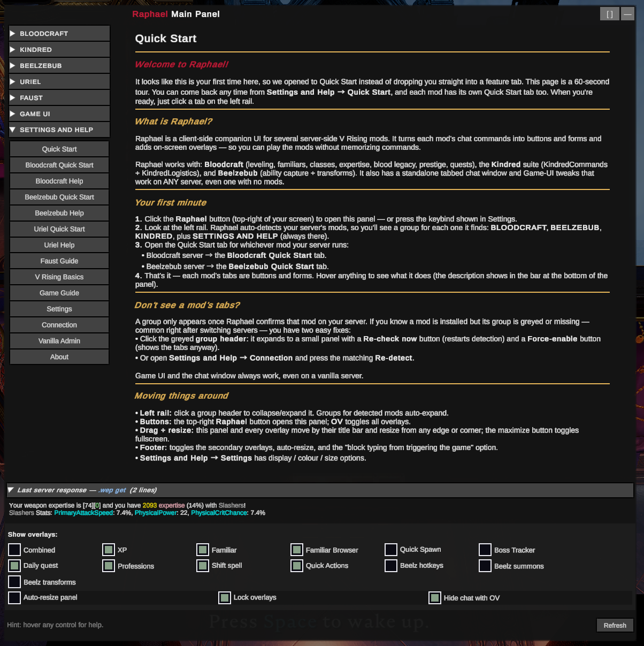644x646 pixels.
Task: Toggle the Quick Actions overlay checkbox
Action: [x=297, y=566]
